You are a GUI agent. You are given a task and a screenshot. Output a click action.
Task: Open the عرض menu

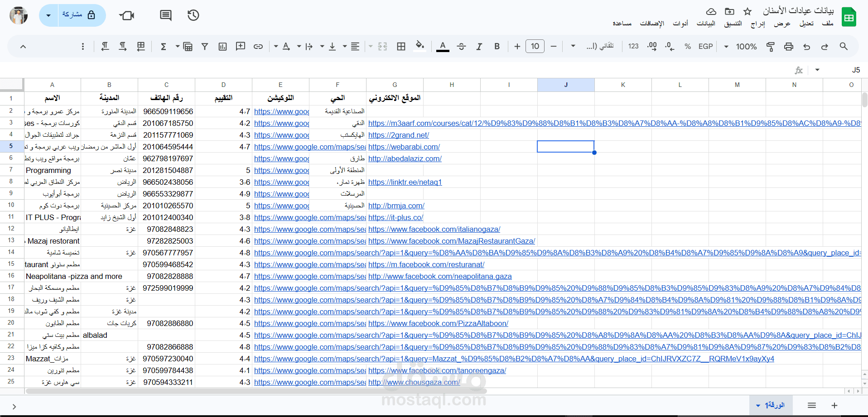tap(782, 23)
